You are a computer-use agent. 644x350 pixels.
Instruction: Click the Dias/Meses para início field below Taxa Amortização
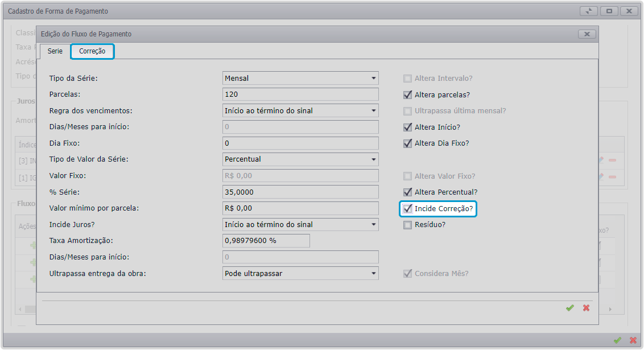(x=300, y=257)
